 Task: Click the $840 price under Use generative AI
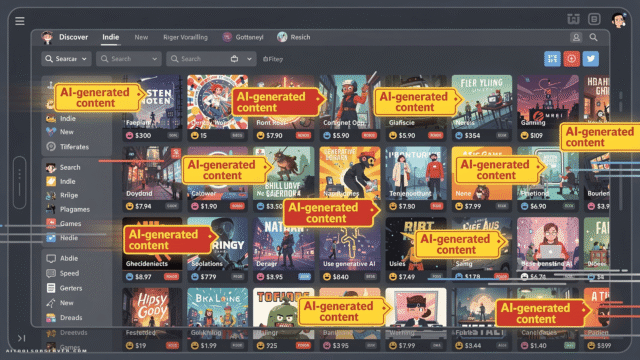click(x=340, y=277)
